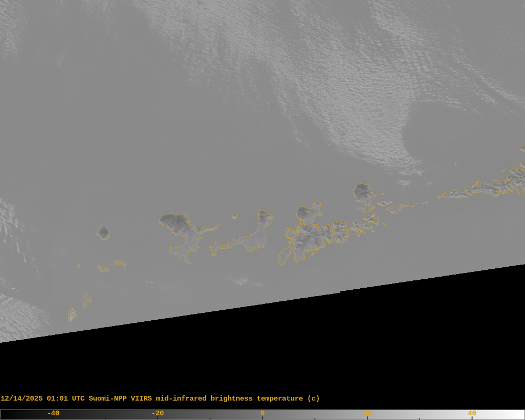Click the -20 label on the colorbar
525x420 pixels.
pyautogui.click(x=157, y=413)
